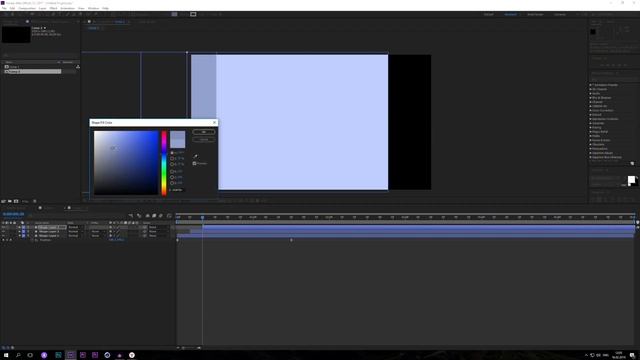This screenshot has height=360, width=640.
Task: Click the hex color input field
Action: [x=178, y=190]
